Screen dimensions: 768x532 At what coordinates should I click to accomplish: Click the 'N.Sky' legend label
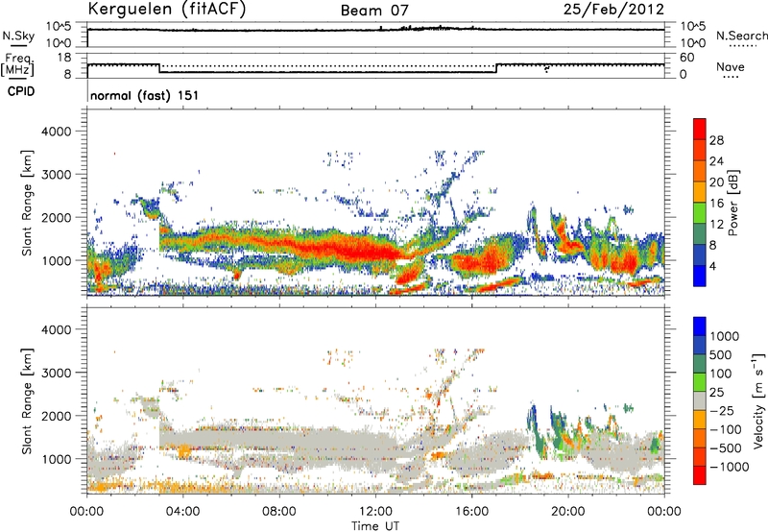[18, 36]
